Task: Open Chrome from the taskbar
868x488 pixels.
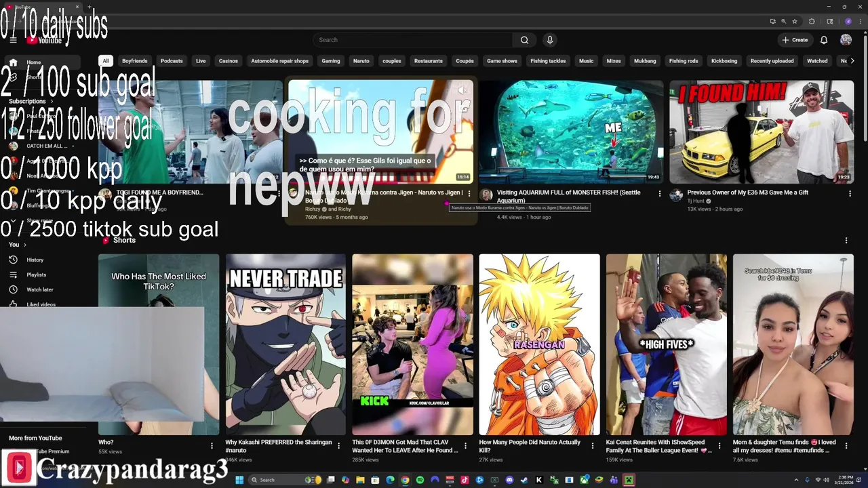Action: 405,480
